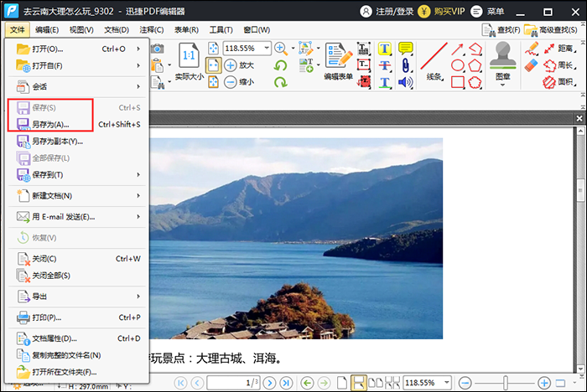Click the Zoom Out (缩小) minus icon

tap(231, 82)
